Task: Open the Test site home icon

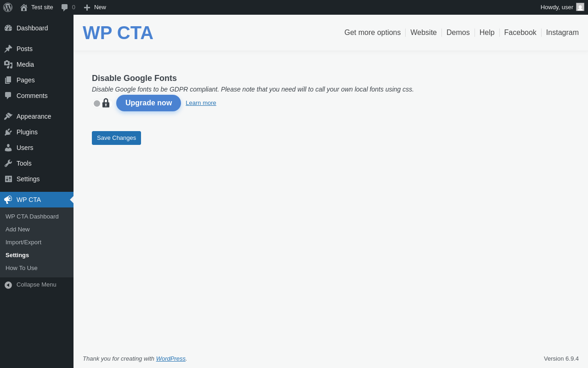Action: (x=24, y=7)
